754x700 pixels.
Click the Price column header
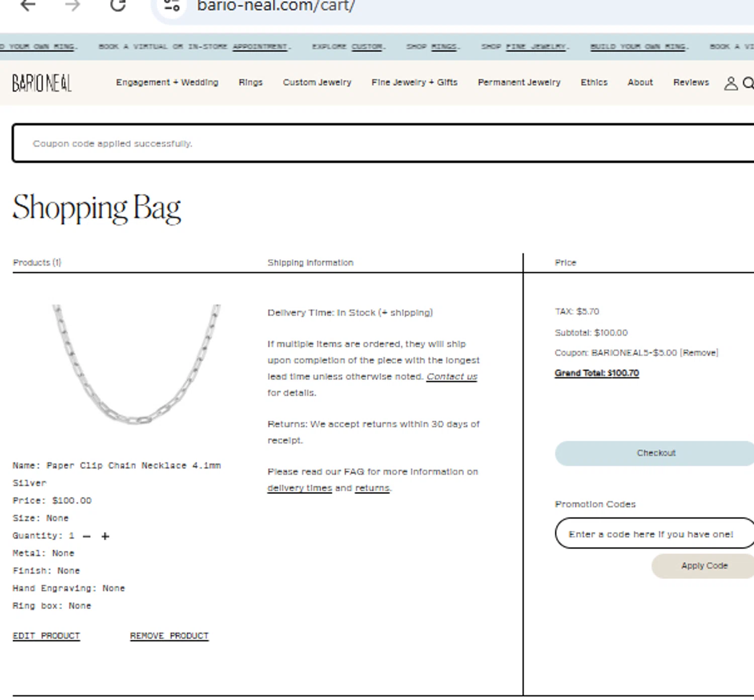[565, 262]
